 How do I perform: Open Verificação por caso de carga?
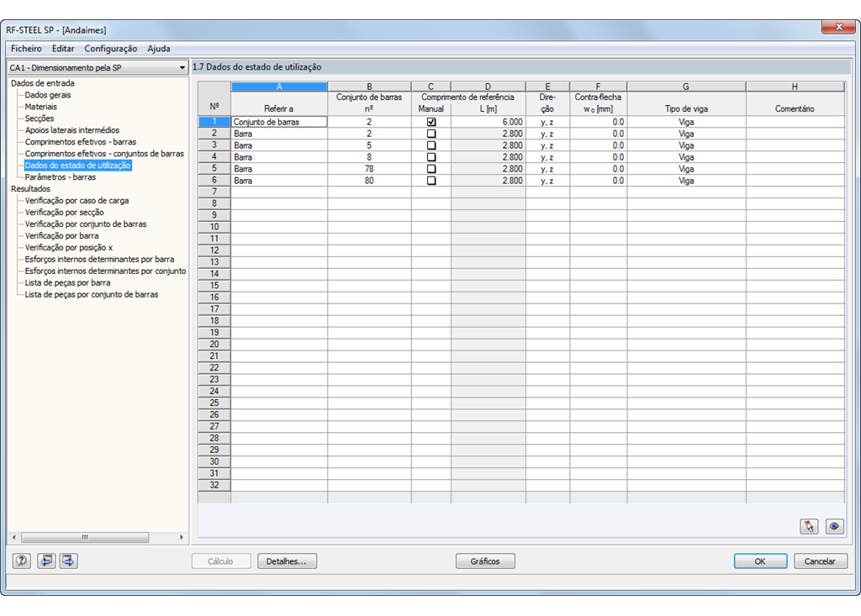tap(77, 200)
